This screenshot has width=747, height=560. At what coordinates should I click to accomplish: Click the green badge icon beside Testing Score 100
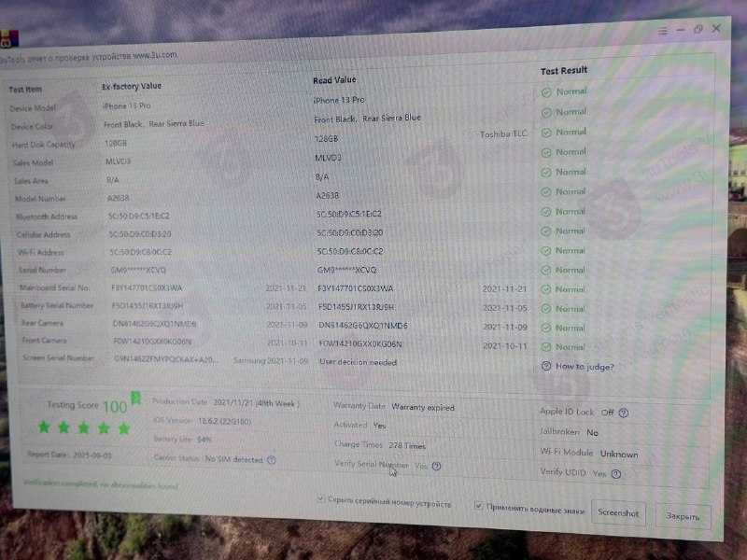135,399
